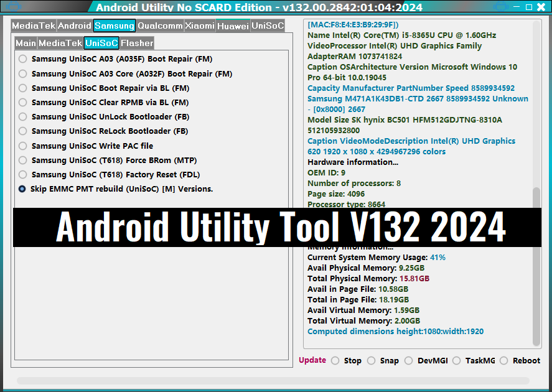Click 'Number of processors: 8' log line

coord(354,184)
